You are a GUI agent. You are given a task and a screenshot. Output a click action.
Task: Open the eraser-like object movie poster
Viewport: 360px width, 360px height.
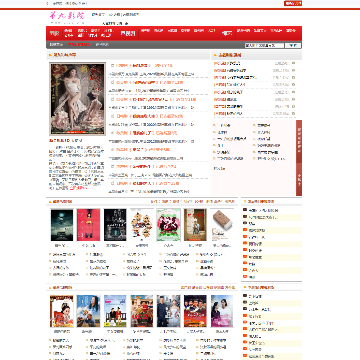point(222,225)
